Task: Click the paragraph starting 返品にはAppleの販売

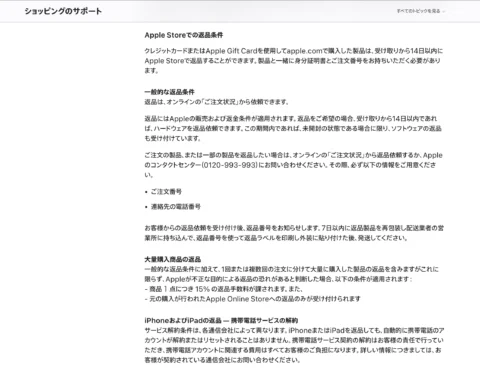Action: 293,128
